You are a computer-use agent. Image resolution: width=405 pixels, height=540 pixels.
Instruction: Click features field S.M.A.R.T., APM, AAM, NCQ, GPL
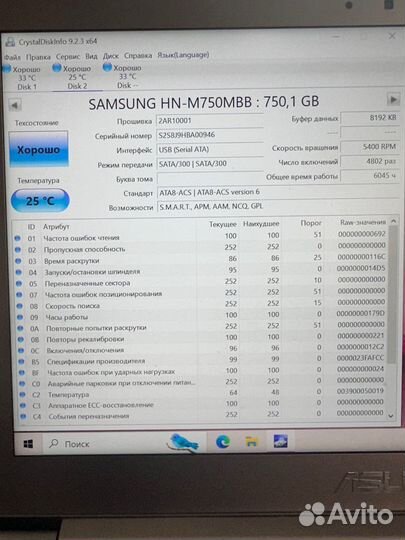click(277, 206)
